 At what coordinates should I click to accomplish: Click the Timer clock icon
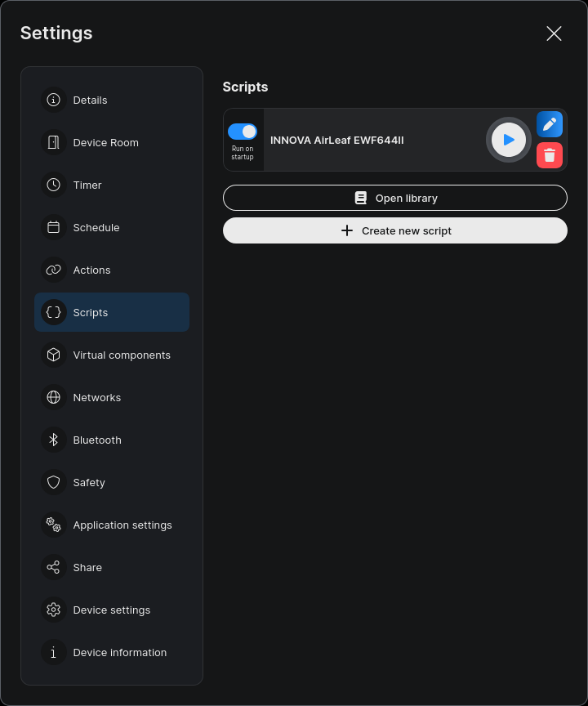tap(54, 185)
